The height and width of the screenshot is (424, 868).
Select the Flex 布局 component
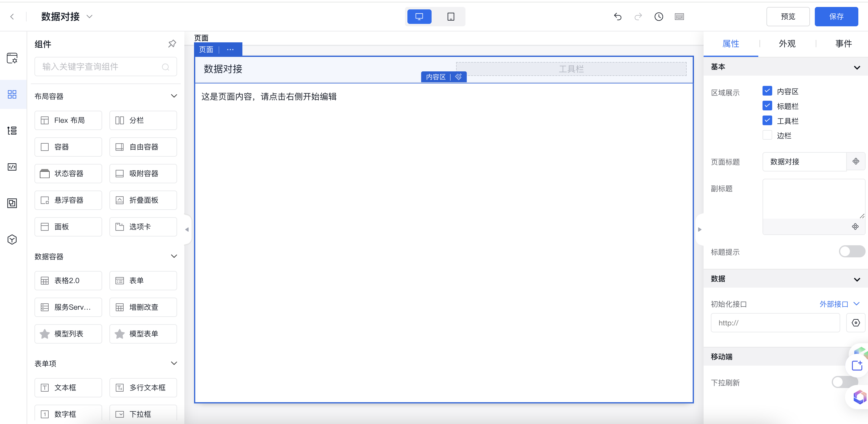pos(68,120)
